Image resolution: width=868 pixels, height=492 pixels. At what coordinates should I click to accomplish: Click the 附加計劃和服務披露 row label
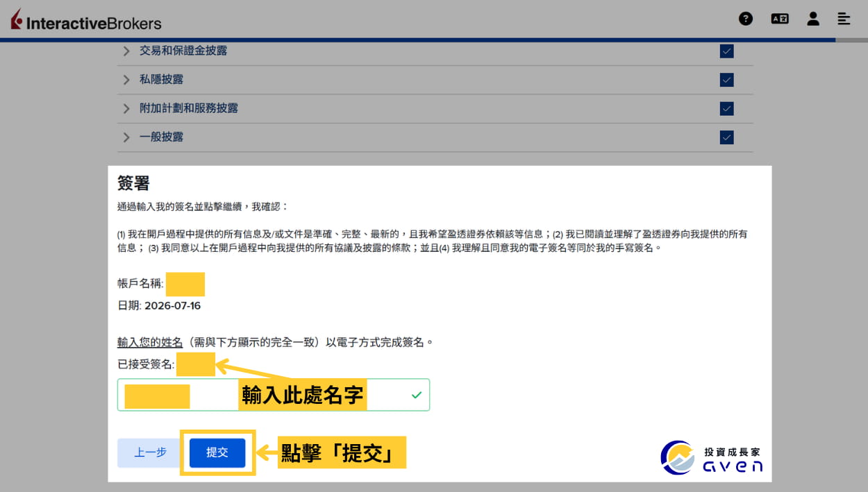tap(189, 108)
